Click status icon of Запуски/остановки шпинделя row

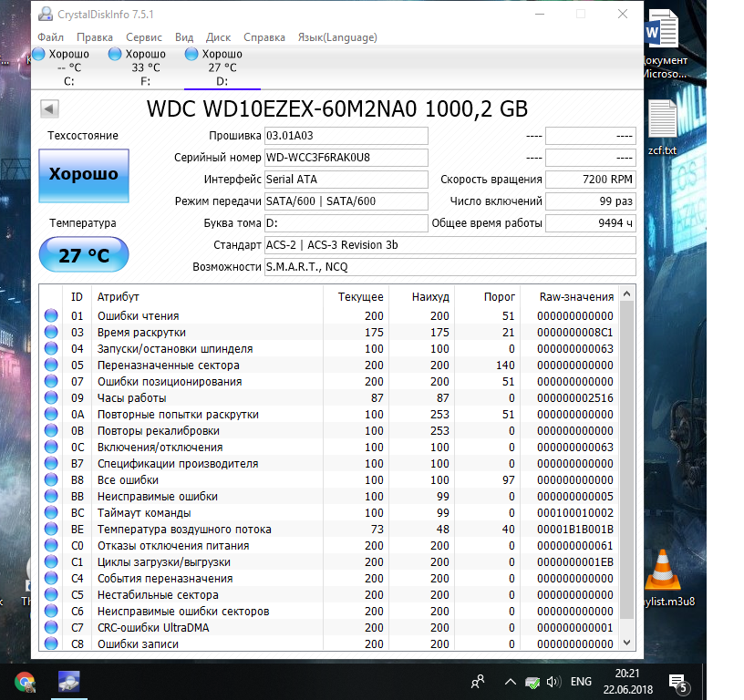point(51,348)
